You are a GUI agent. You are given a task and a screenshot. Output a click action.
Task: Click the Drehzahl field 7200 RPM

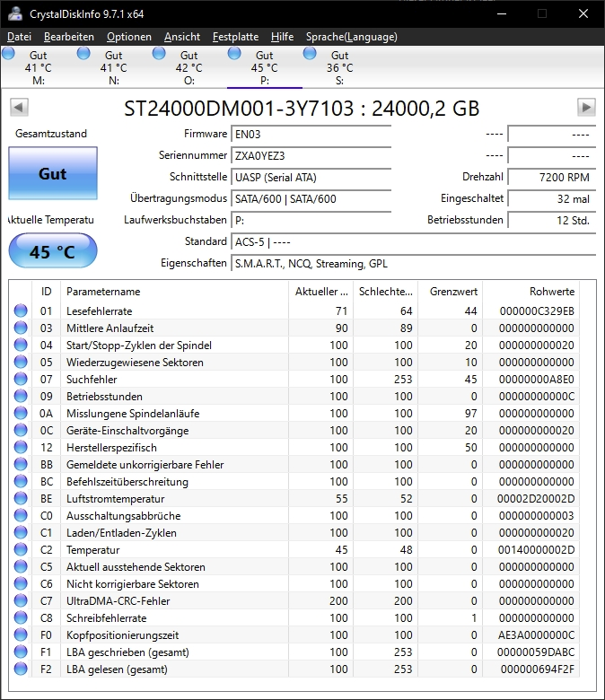click(x=552, y=177)
